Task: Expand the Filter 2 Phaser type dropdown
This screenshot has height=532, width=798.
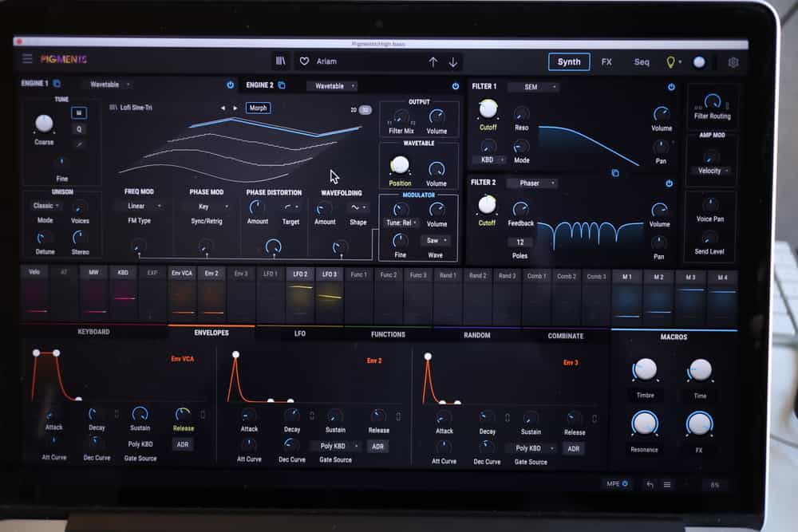Action: (x=532, y=183)
